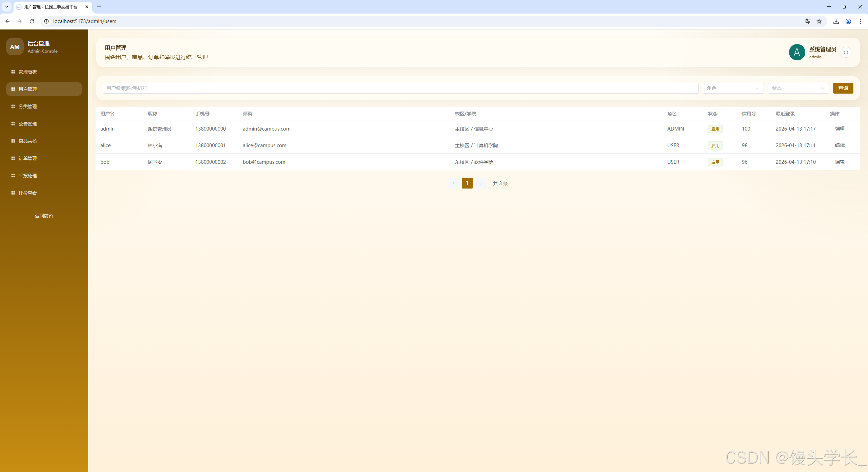This screenshot has height=472, width=868.
Task: Click alice@campus.com email cell
Action: (x=264, y=145)
